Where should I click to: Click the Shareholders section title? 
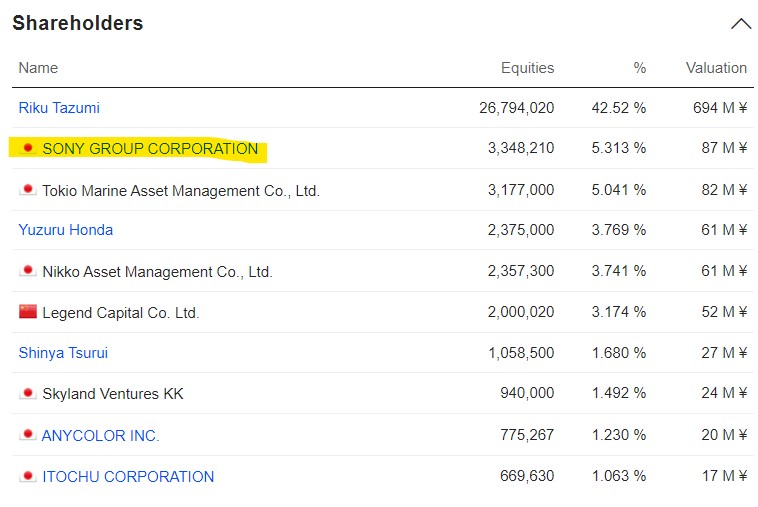click(78, 23)
